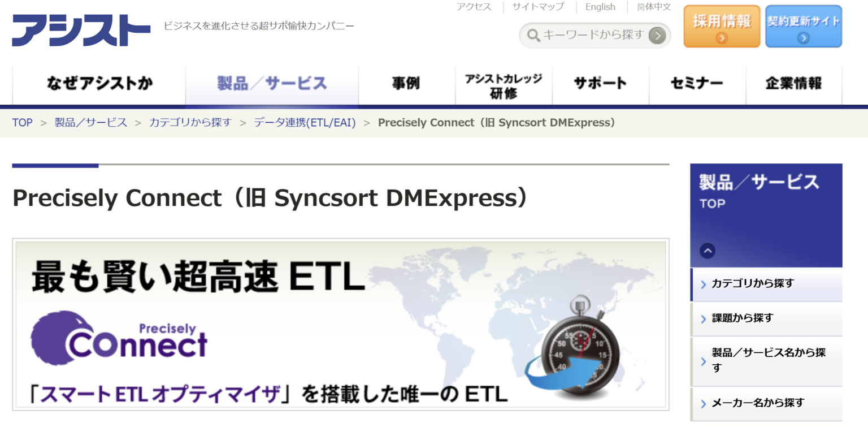Screen dimensions: 868x427
Task: Navigate to TOP via breadcrumb link
Action: [22, 122]
